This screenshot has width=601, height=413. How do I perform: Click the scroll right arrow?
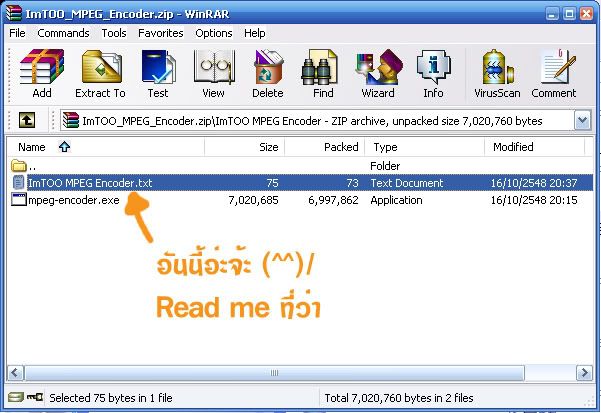(x=585, y=373)
